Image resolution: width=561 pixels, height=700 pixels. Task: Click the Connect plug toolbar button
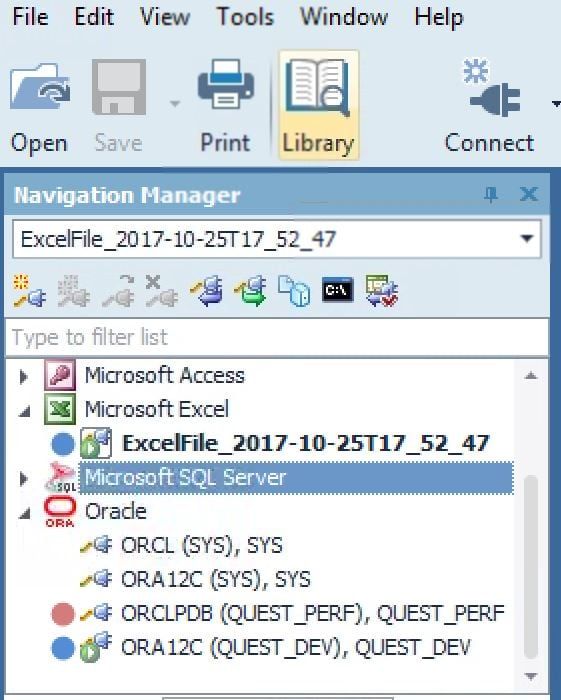tap(489, 107)
